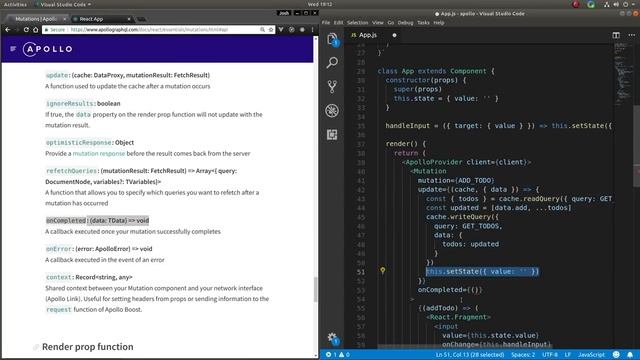
Task: Click the ignoreResults option name
Action: coord(70,103)
